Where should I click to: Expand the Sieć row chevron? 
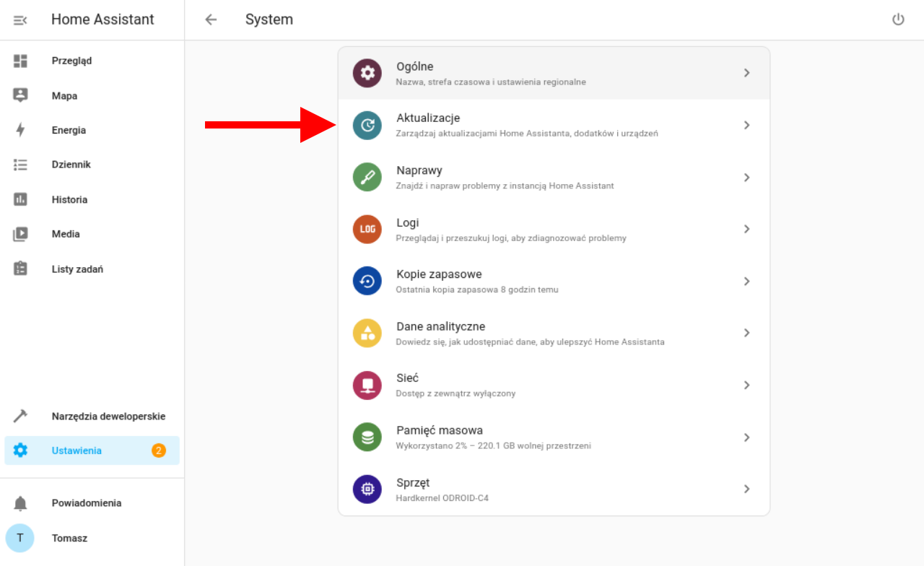tap(746, 385)
